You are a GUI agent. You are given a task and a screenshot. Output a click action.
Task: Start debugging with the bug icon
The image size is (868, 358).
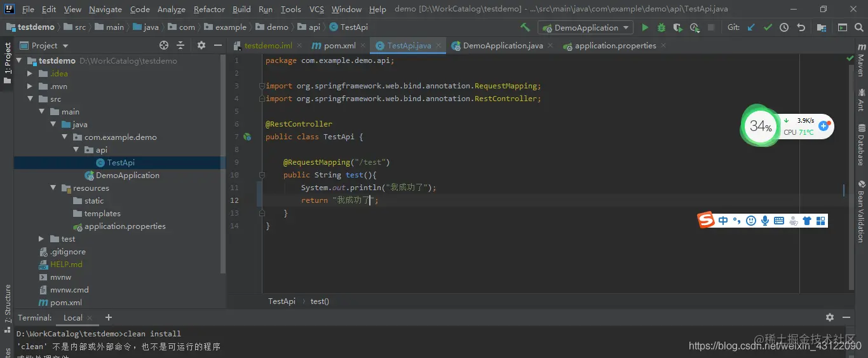click(x=661, y=27)
